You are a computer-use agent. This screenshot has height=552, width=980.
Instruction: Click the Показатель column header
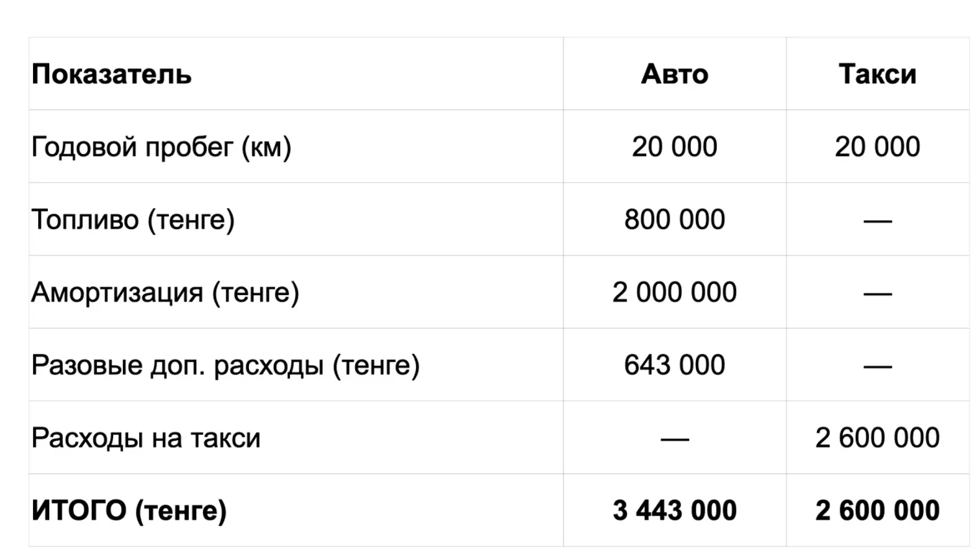click(x=111, y=74)
